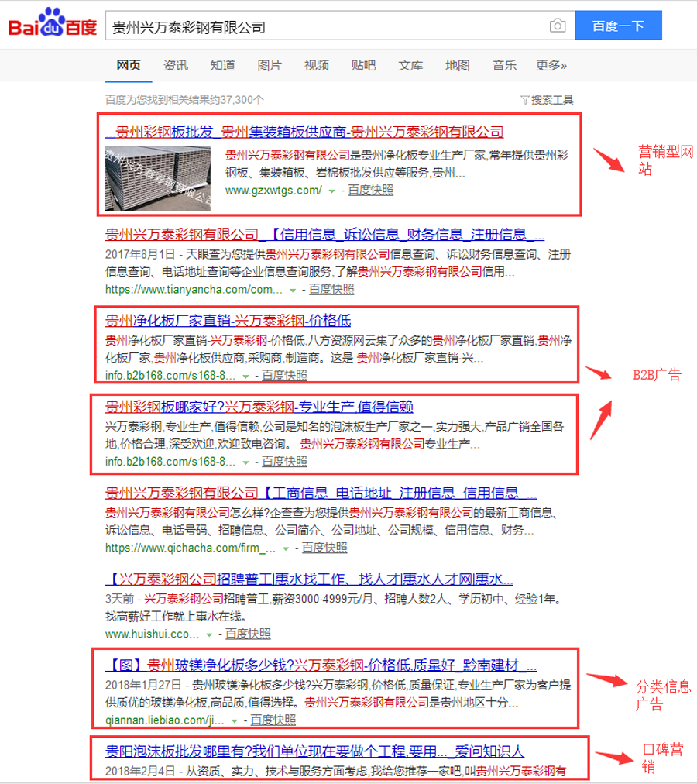Screen dimensions: 697x784
Task: Open the 贵州彩钢板哪家好 result title
Action: point(259,407)
